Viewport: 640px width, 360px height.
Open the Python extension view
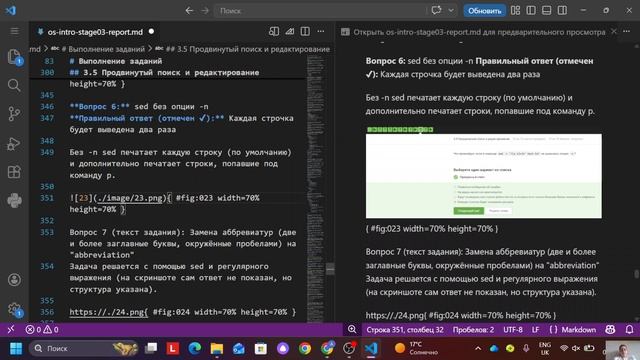14,200
